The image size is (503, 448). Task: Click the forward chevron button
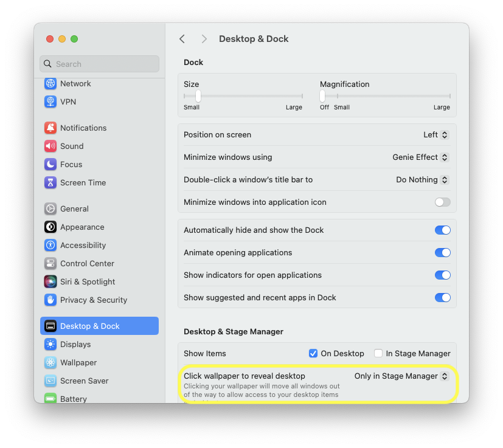[x=204, y=39]
